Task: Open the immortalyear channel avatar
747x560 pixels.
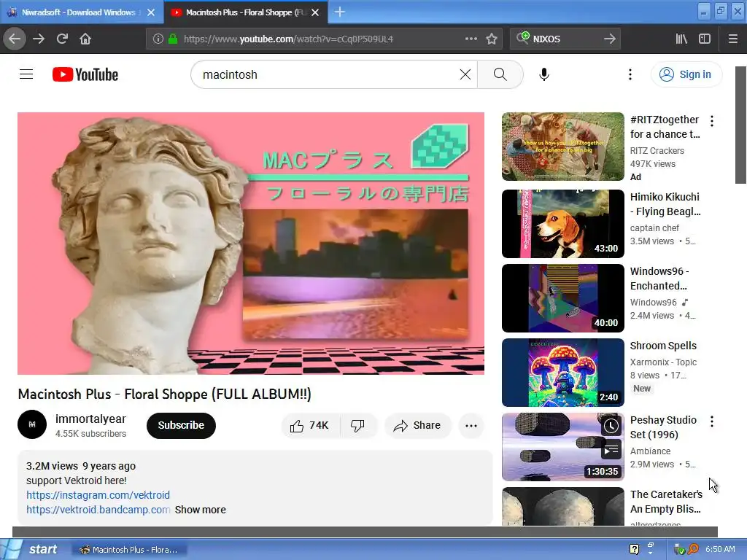Action: point(32,424)
